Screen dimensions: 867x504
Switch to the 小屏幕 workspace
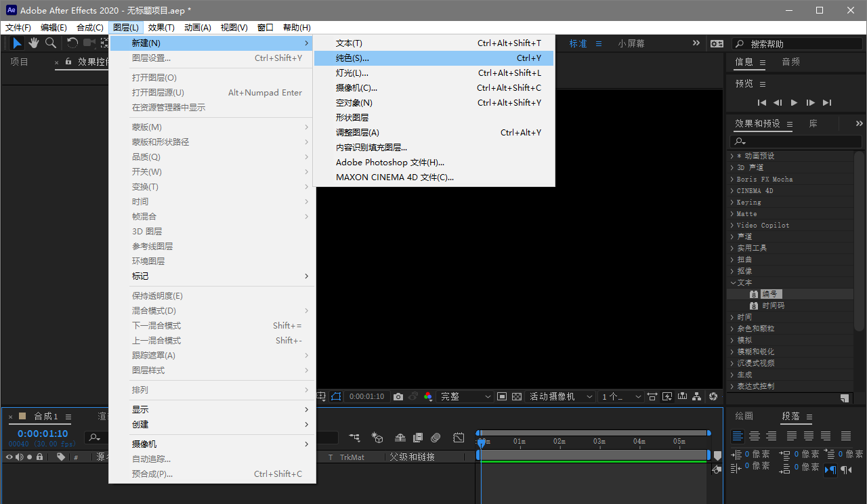pos(631,43)
